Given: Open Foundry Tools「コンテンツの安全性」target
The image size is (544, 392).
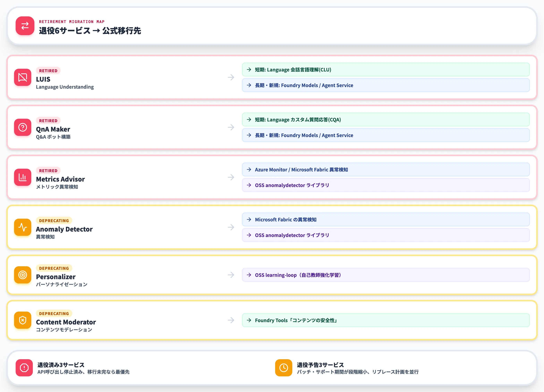Looking at the screenshot, I should [x=386, y=320].
